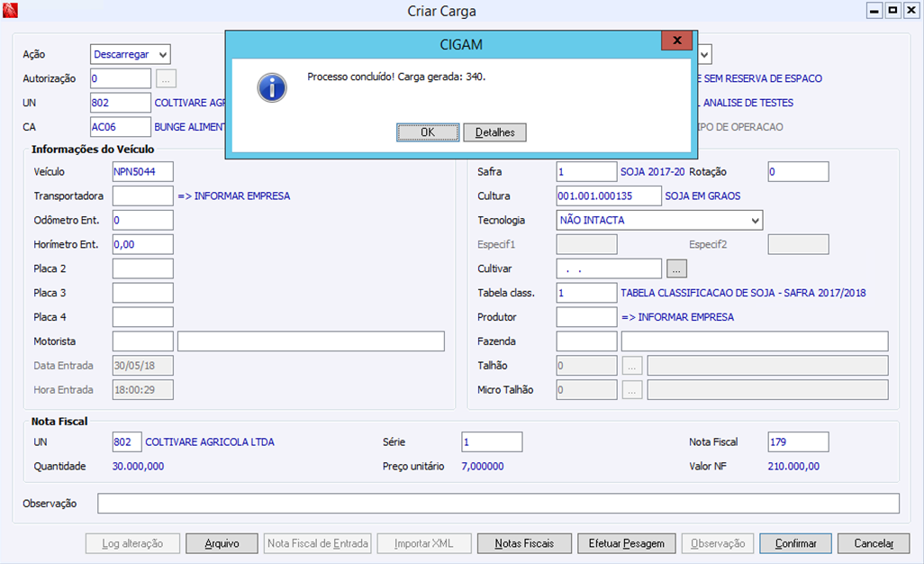The width and height of the screenshot is (924, 564).
Task: Click the Observação button at bottom
Action: click(718, 543)
